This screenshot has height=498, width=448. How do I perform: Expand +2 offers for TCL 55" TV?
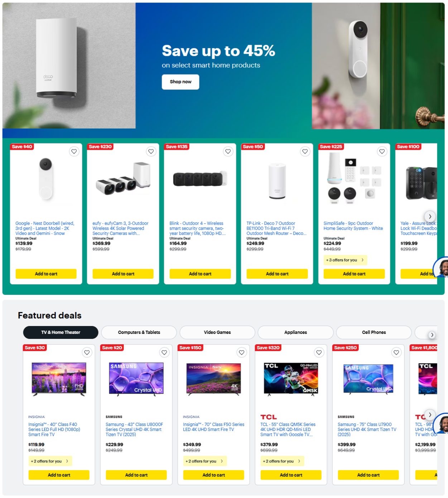pos(282,461)
